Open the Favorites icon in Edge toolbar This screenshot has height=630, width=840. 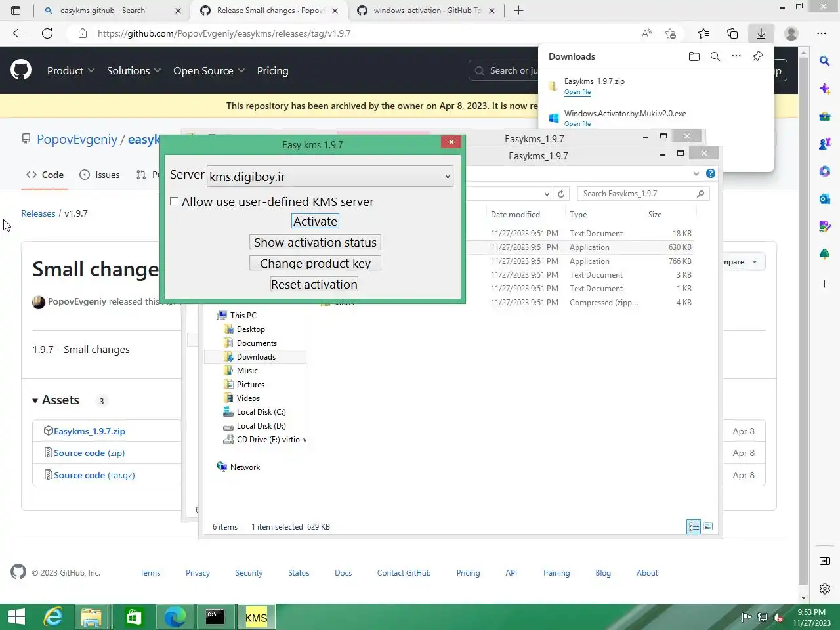tap(703, 33)
